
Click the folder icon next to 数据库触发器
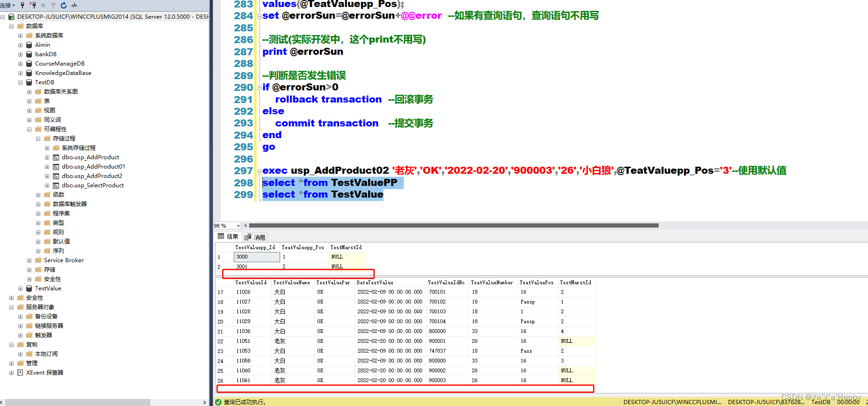47,204
